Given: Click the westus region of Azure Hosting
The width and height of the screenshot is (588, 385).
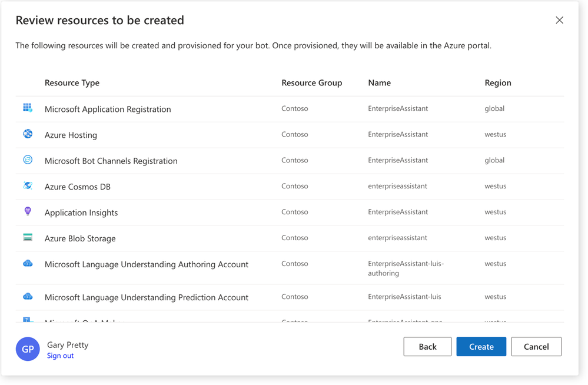Looking at the screenshot, I should (495, 134).
